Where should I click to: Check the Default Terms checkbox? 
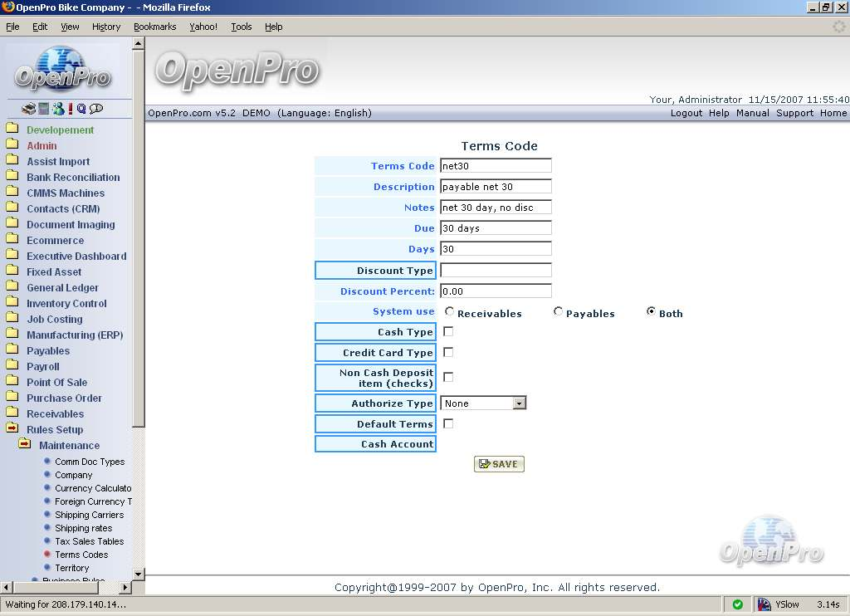[x=448, y=423]
